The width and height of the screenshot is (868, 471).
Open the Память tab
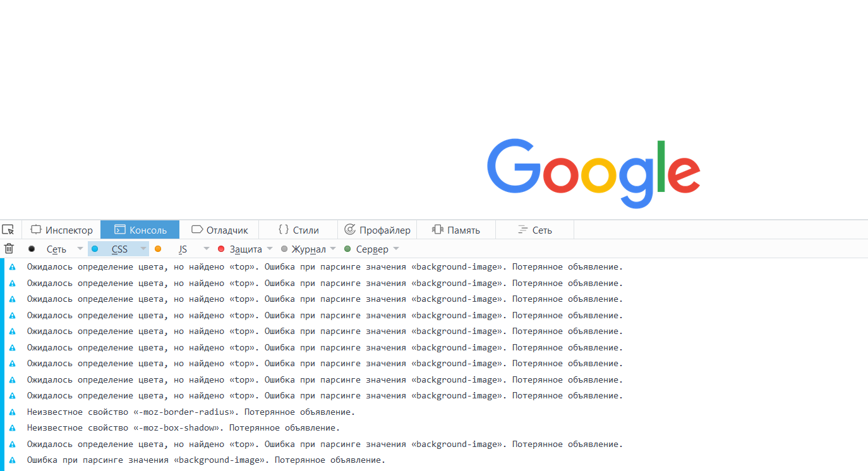pyautogui.click(x=456, y=230)
